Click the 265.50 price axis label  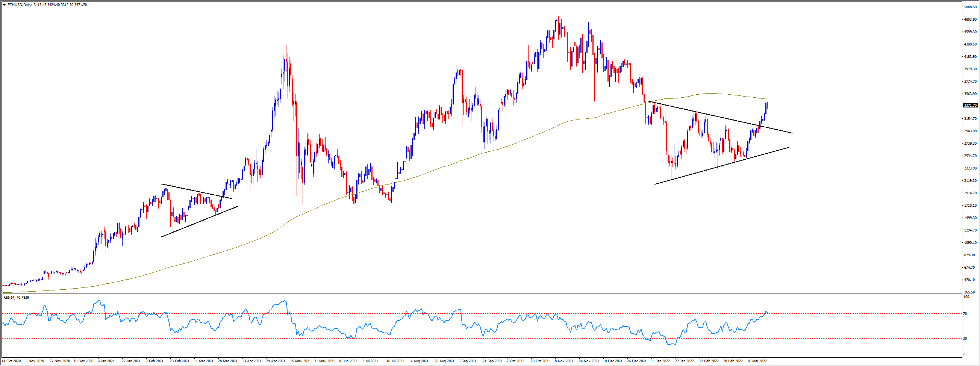pyautogui.click(x=970, y=292)
